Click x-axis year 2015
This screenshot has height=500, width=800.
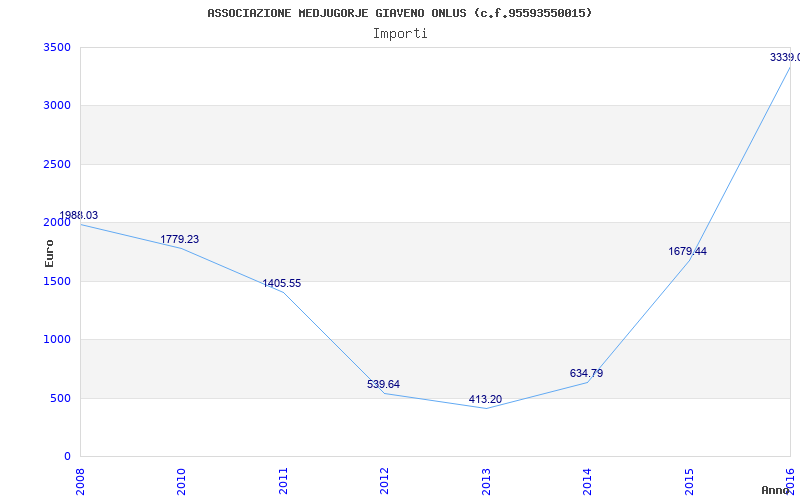click(x=689, y=481)
